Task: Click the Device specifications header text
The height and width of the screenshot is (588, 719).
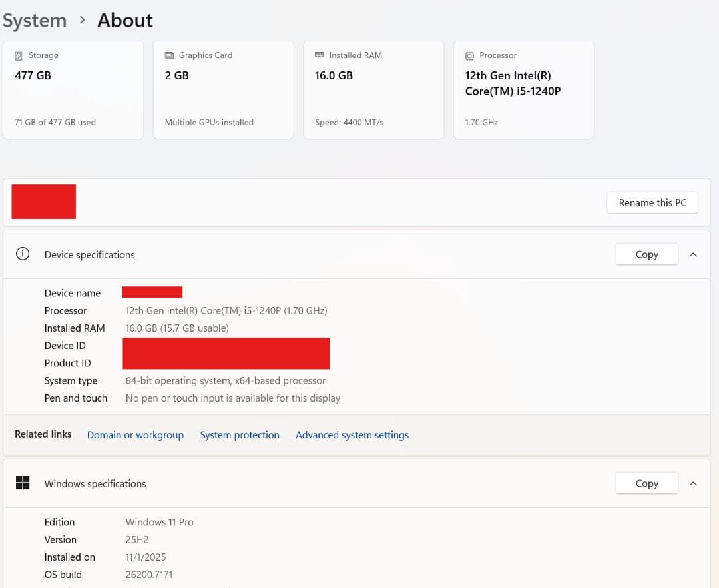Action: coord(90,255)
